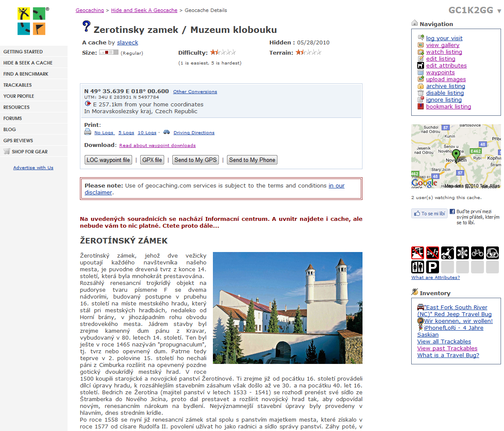504x431 pixels.
Task: Open What is a Travel Bug? link
Action: pyautogui.click(x=448, y=355)
